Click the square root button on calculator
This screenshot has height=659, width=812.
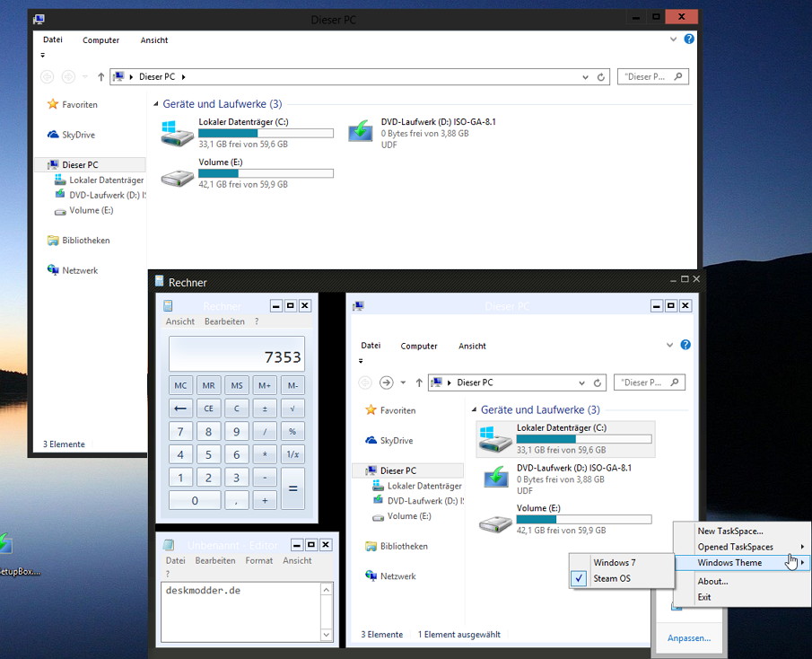point(292,409)
